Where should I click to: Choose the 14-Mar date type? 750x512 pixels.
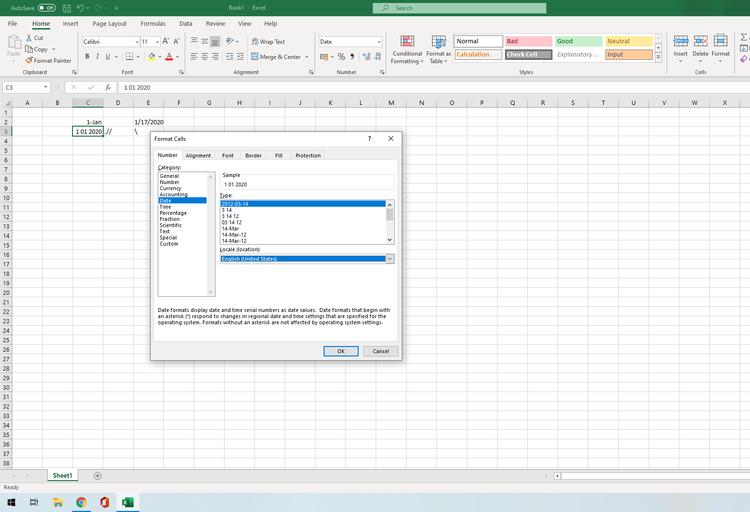click(x=229, y=228)
